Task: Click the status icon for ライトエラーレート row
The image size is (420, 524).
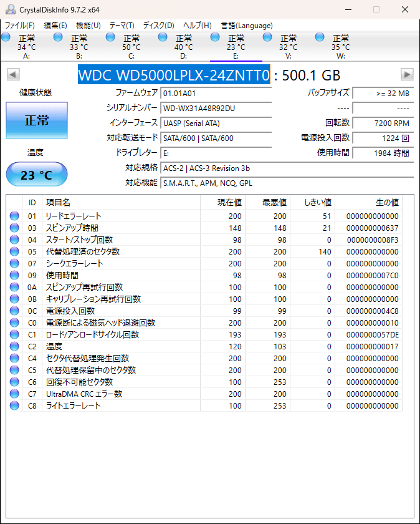Action: click(x=14, y=405)
